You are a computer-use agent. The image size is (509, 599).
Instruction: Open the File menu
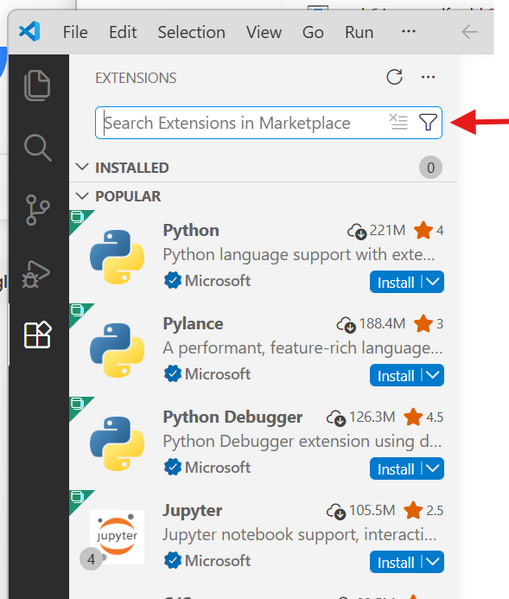coord(75,32)
